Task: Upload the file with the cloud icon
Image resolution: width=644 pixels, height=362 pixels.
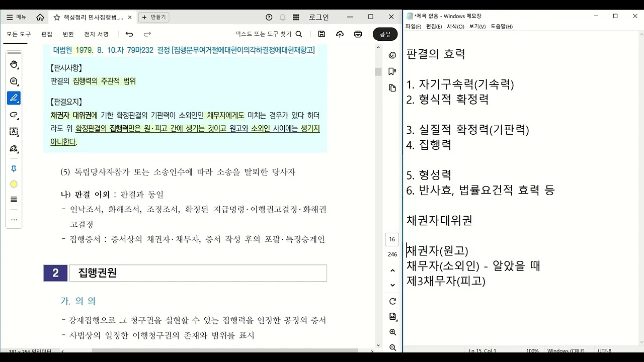Action: 340,34
